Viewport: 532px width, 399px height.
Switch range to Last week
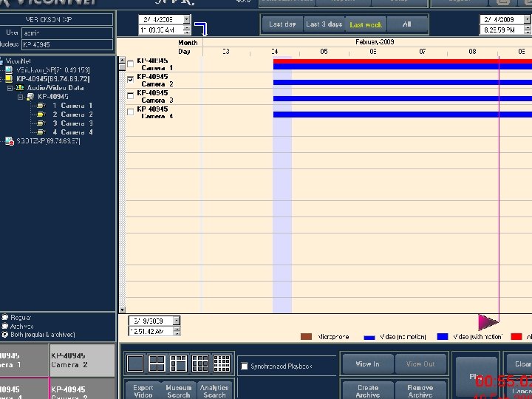click(366, 24)
